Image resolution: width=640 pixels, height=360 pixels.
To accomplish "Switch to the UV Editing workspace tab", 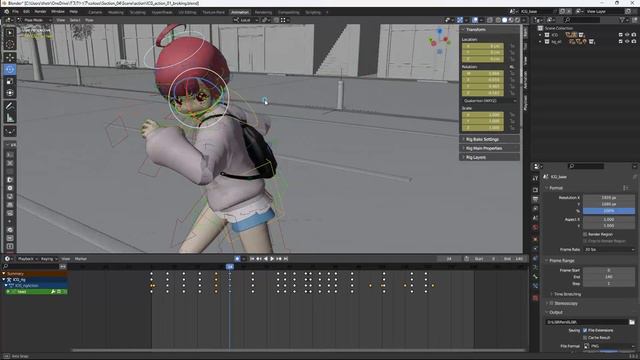I will (187, 12).
